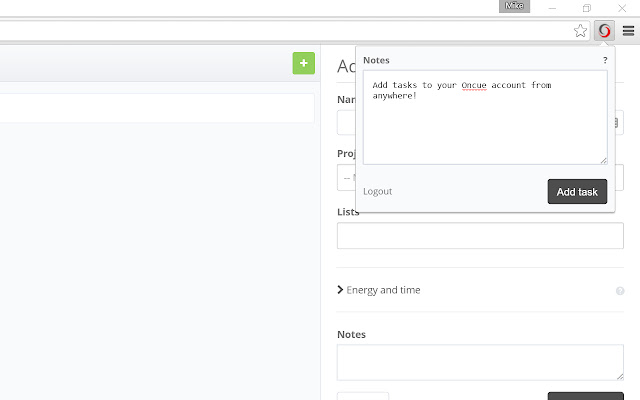Viewport: 640px width, 400px height.
Task: Click the Oncue extension icon in toolbar
Action: coord(604,31)
